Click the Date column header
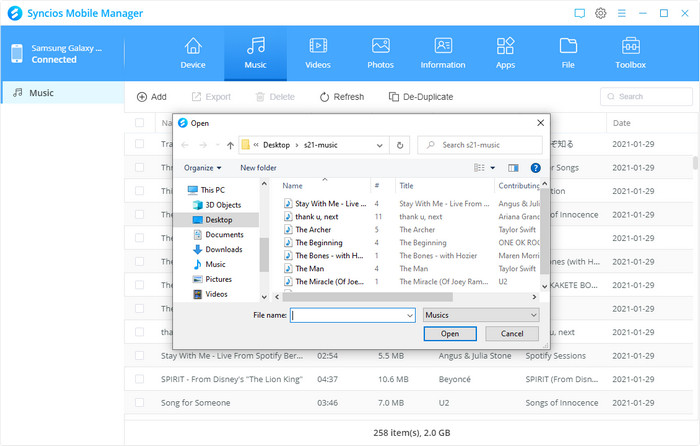 pyautogui.click(x=621, y=123)
